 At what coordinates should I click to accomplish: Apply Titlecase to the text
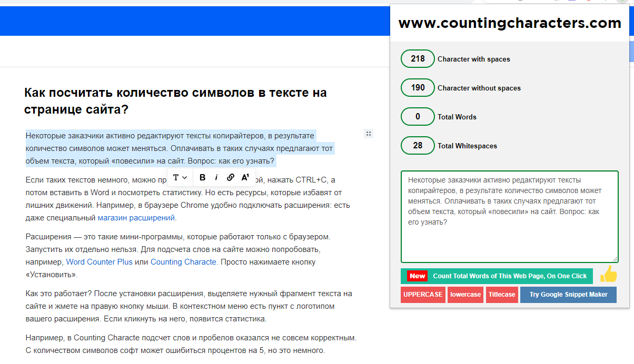coord(502,295)
